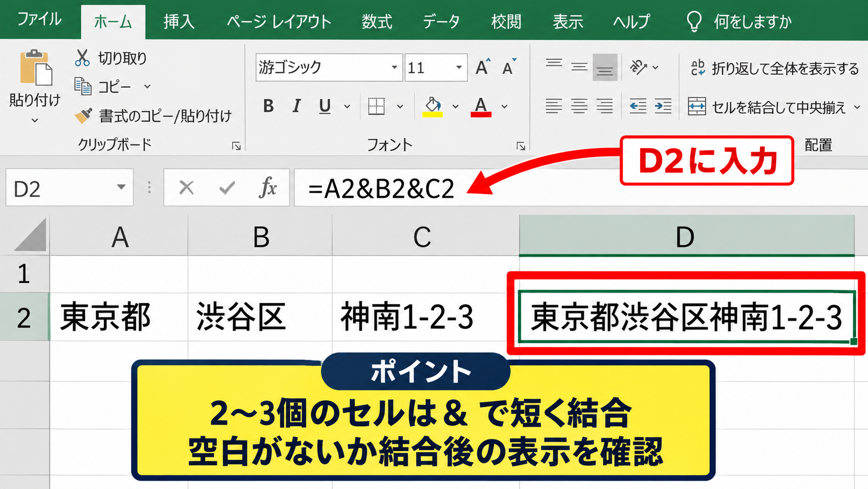This screenshot has width=868, height=489.
Task: Increase the indent
Action: coord(663,106)
